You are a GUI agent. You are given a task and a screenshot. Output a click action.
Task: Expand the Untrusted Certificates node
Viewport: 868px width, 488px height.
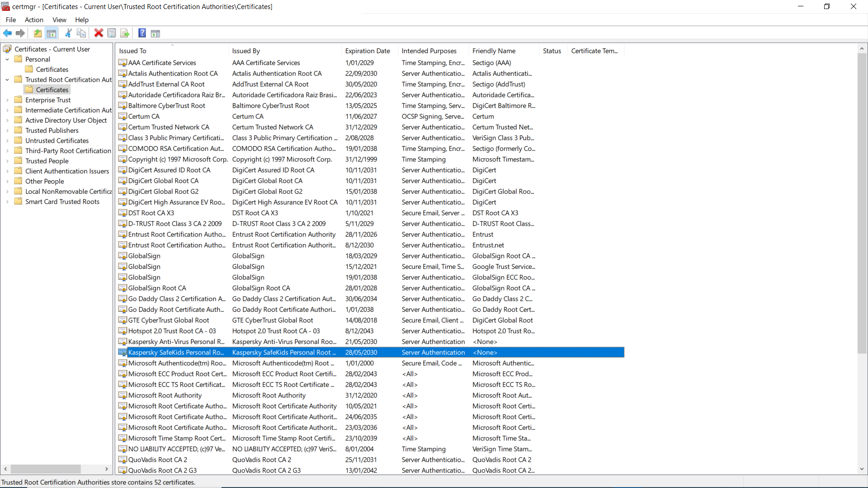click(7, 141)
